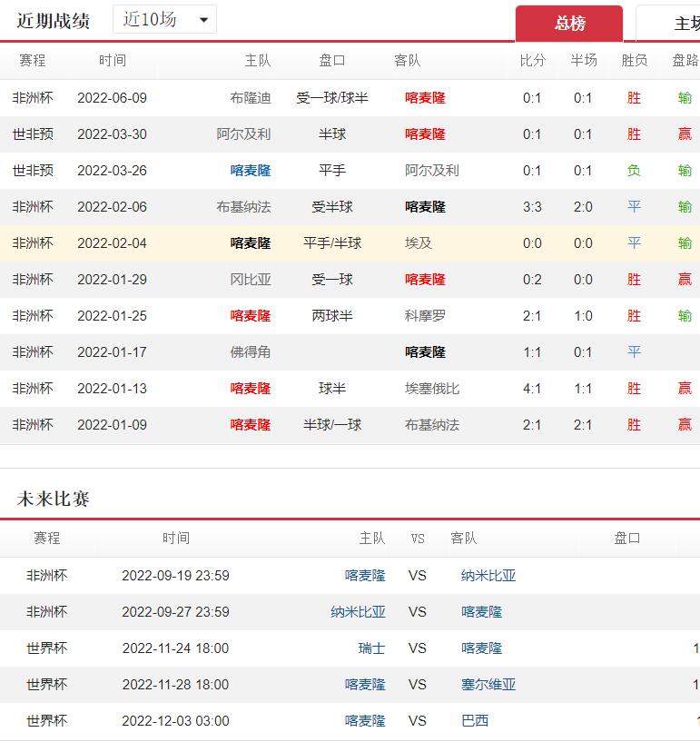
Task: Click handicap 两球半
Action: 332,316
